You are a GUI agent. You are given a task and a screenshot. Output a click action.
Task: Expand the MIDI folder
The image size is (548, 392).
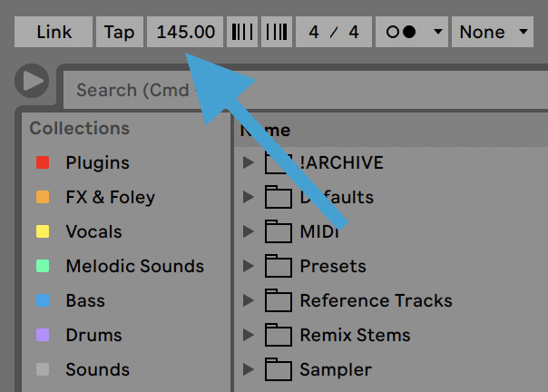pyautogui.click(x=248, y=231)
